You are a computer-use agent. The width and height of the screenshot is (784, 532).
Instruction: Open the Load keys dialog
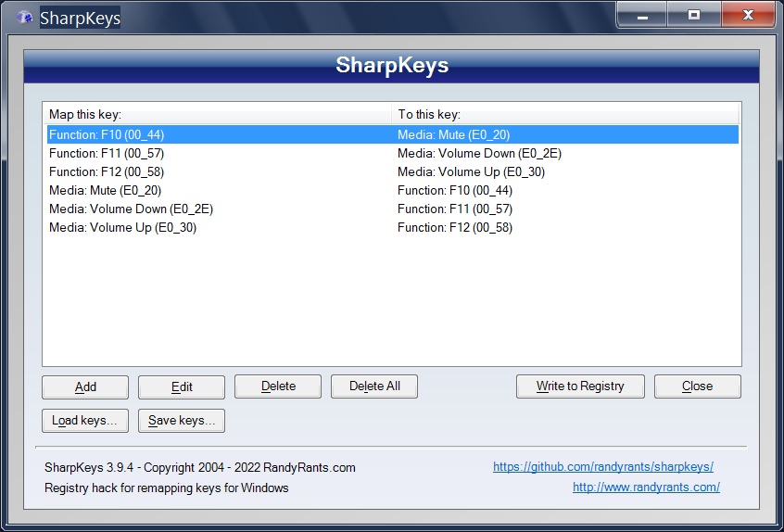85,421
